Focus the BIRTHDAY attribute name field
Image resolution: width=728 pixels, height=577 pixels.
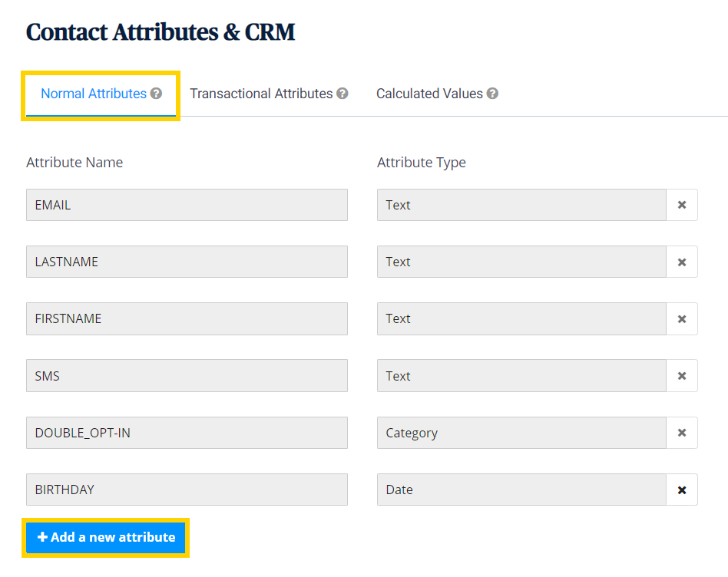(187, 490)
